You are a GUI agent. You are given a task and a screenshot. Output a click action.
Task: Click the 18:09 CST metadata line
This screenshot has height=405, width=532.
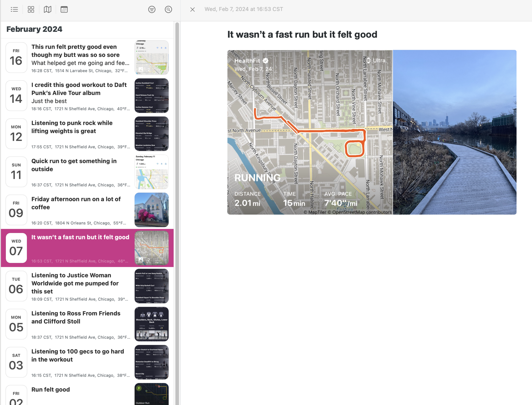tap(80, 299)
